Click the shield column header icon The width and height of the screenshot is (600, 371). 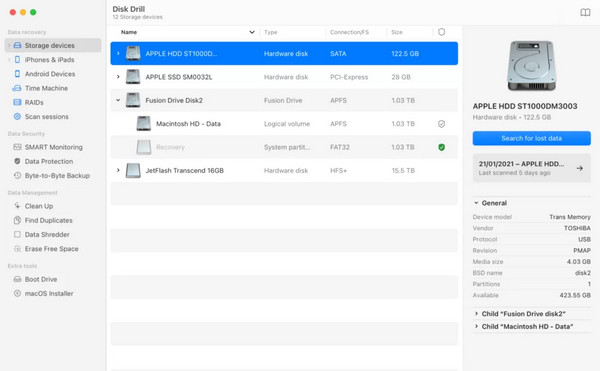click(x=441, y=32)
